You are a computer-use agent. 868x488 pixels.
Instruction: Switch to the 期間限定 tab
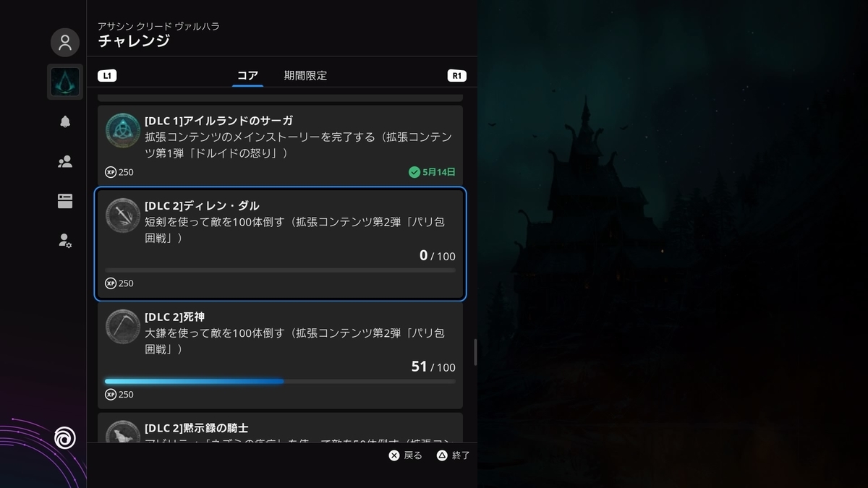click(x=305, y=75)
